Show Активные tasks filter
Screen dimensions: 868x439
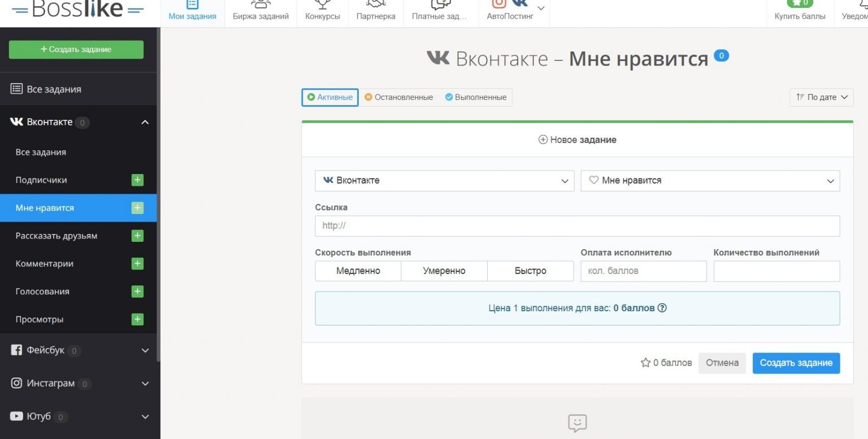(330, 97)
